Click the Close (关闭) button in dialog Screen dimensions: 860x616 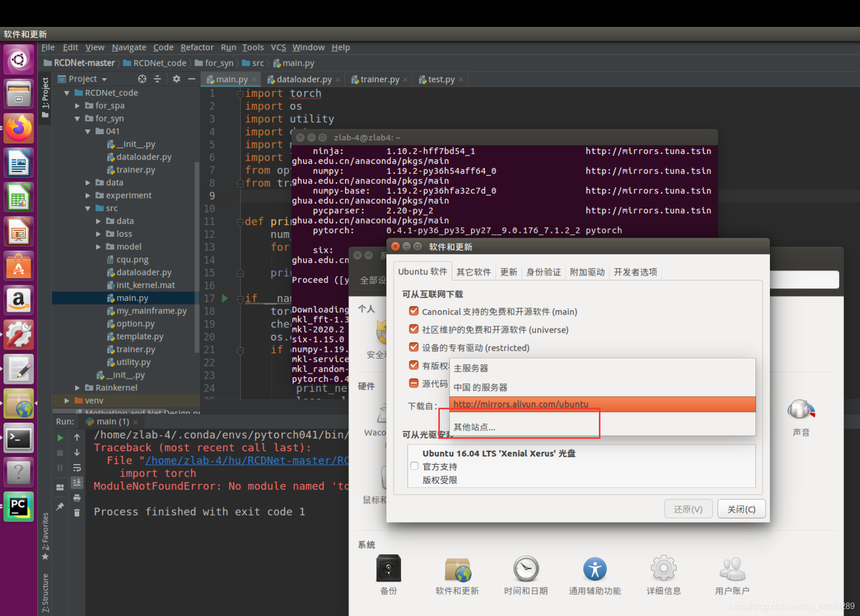(x=741, y=509)
